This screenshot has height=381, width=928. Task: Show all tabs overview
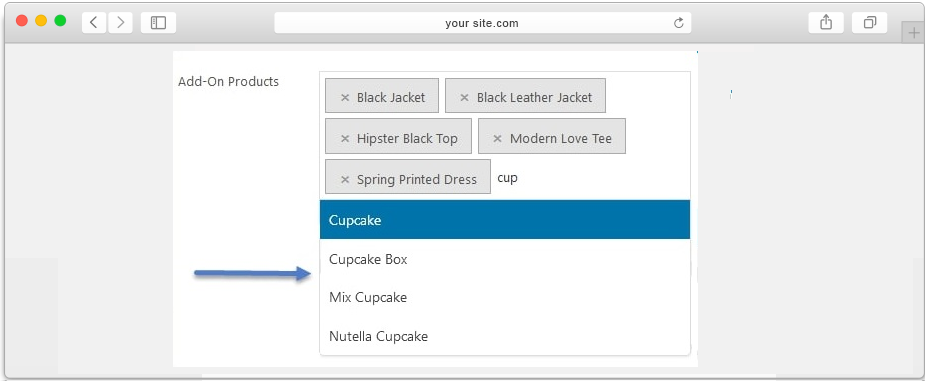point(869,22)
